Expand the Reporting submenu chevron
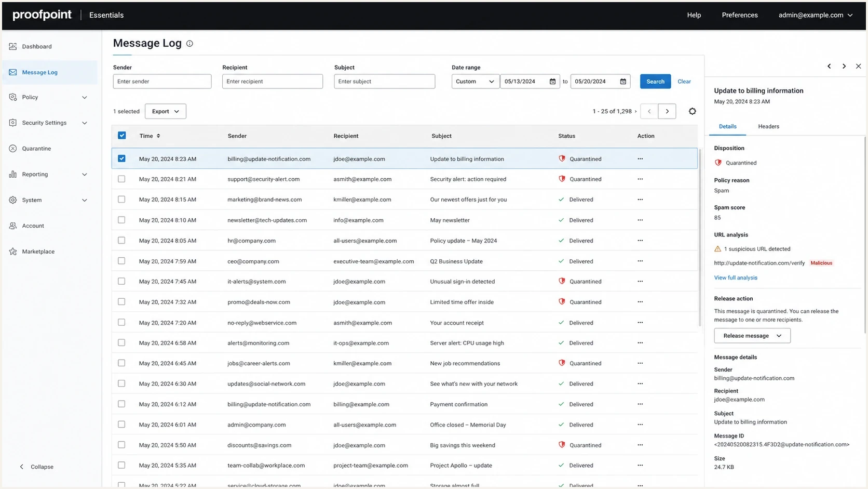Image resolution: width=868 pixels, height=489 pixels. (x=84, y=175)
